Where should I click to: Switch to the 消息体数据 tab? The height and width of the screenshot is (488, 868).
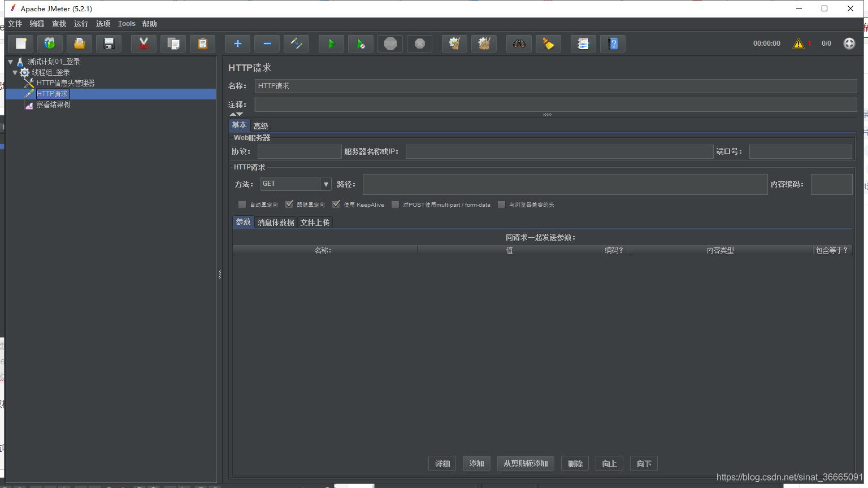[x=276, y=223]
